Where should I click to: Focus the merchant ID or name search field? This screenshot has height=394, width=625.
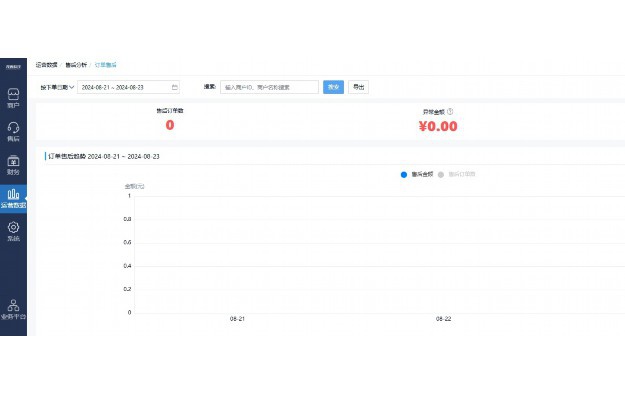coord(269,87)
